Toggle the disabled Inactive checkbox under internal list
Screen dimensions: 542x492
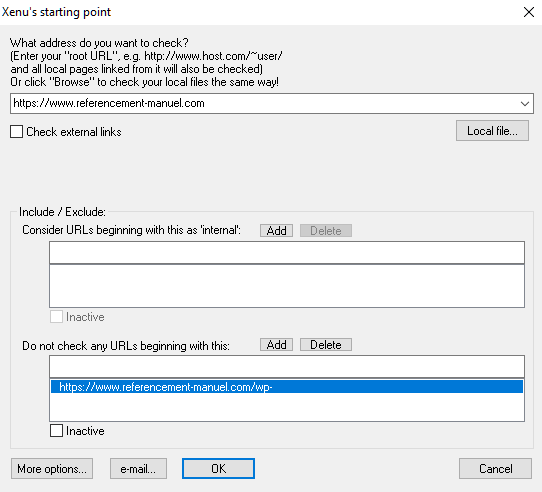point(56,317)
